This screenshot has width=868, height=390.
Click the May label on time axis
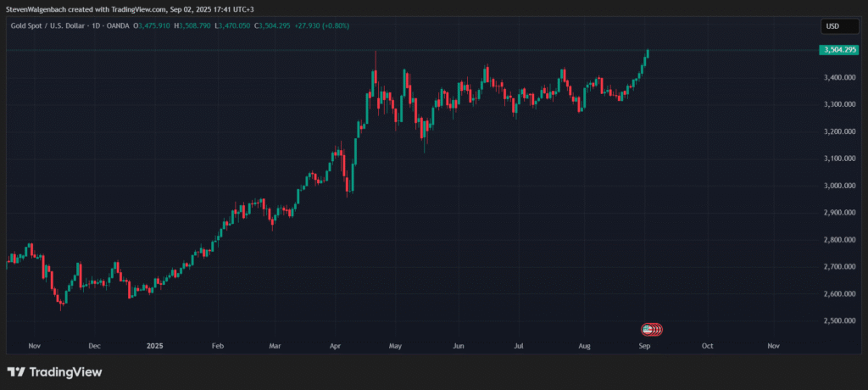pyautogui.click(x=395, y=346)
